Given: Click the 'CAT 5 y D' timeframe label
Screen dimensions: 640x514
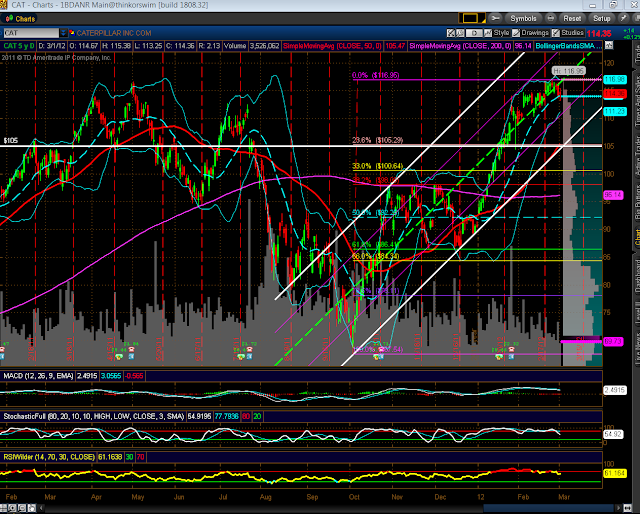Looking at the screenshot, I should [19, 46].
